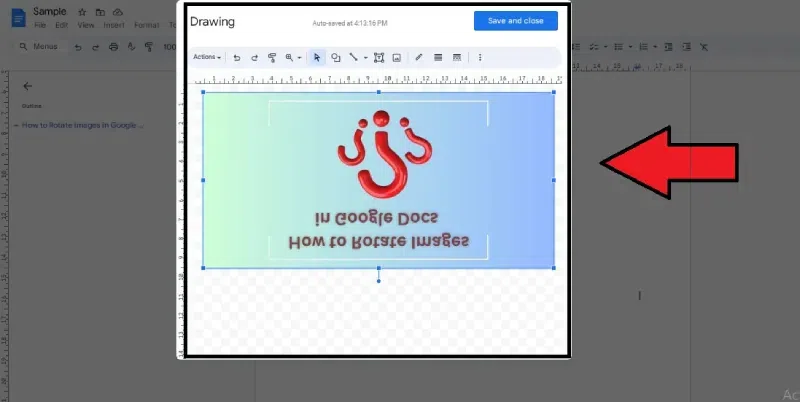
Task: Click the Docs home document icon
Action: pos(18,18)
